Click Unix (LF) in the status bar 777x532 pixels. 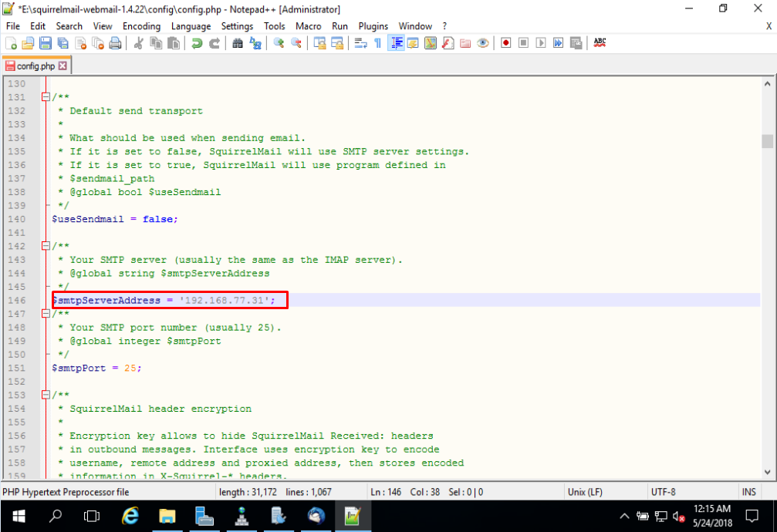tap(585, 492)
